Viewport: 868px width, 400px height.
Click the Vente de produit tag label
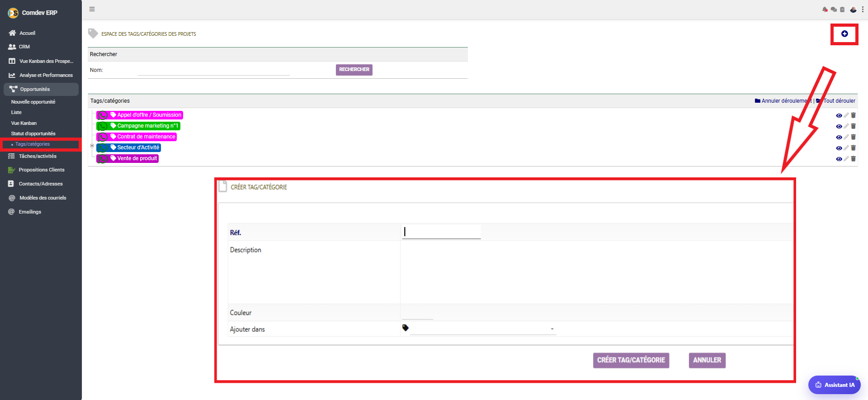click(137, 158)
